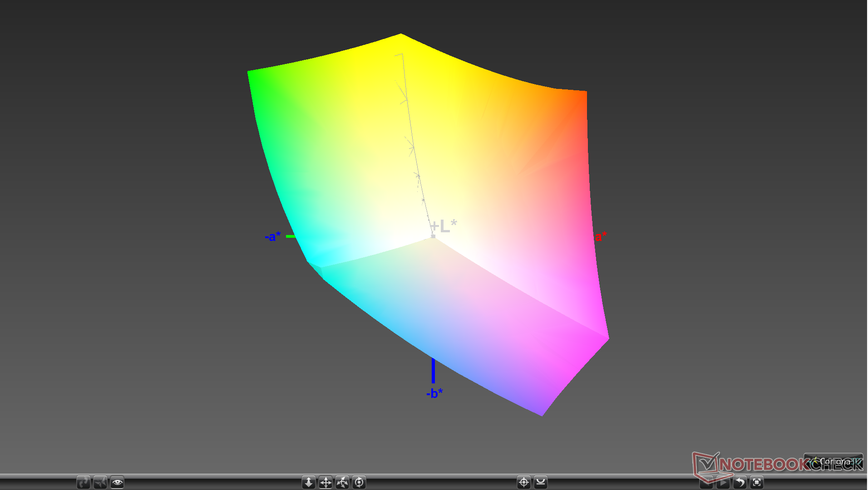The image size is (868, 490).
Task: Click the Align view icon
Action: pos(541,482)
